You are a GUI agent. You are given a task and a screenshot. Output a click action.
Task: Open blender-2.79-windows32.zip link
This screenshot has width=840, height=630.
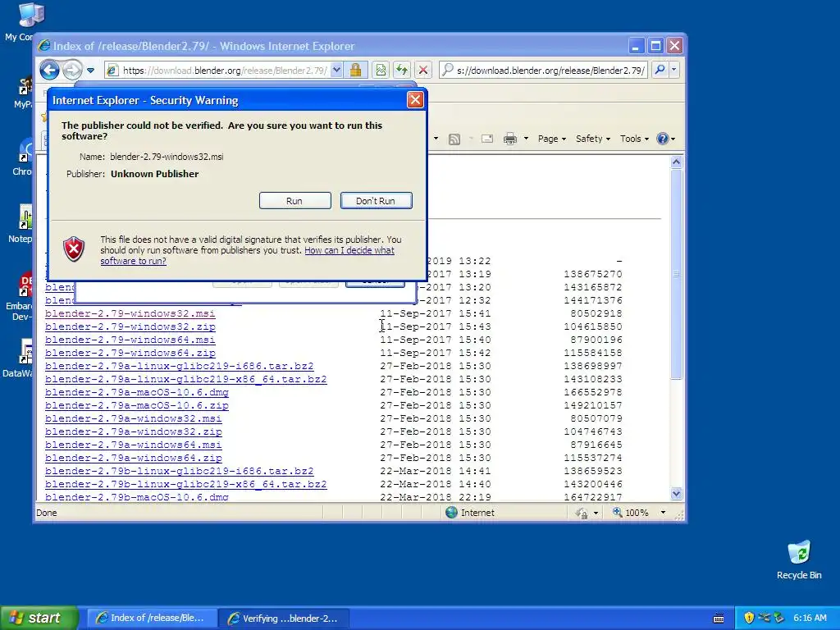(130, 326)
